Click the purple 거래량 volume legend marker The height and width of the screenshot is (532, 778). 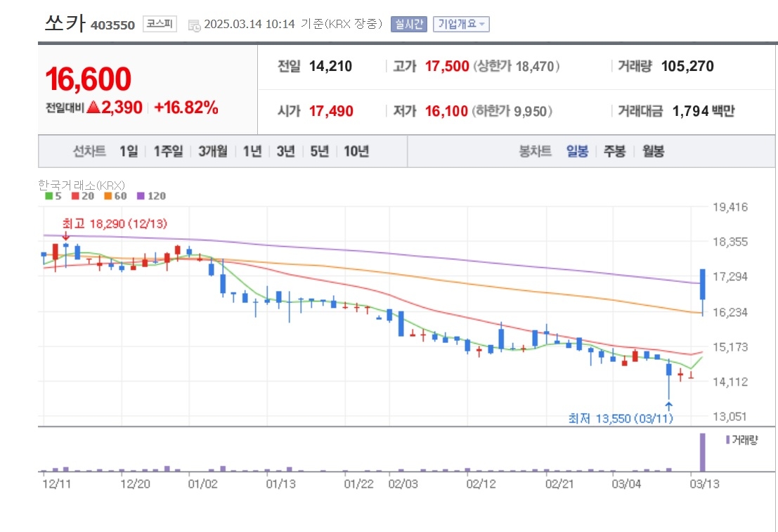pos(728,440)
